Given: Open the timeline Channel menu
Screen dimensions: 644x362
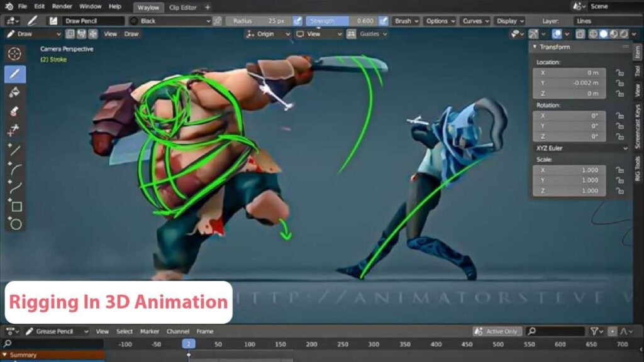Looking at the screenshot, I should [x=178, y=331].
